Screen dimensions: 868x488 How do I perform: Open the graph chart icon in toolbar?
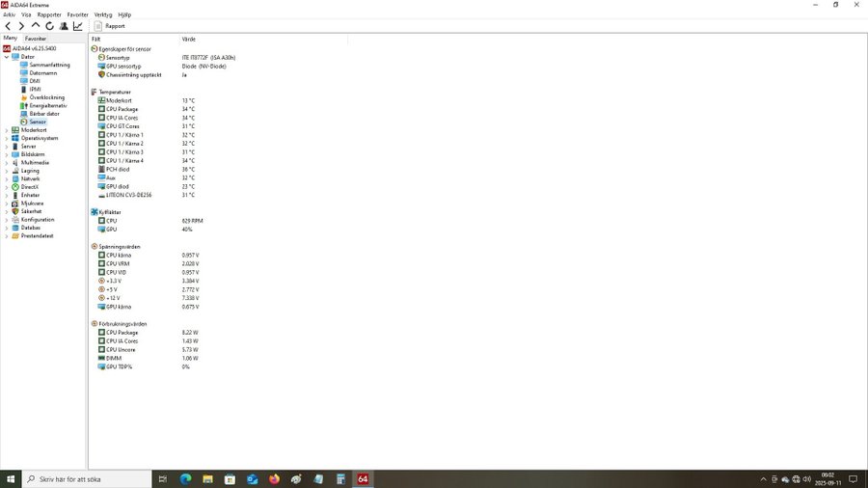[78, 26]
